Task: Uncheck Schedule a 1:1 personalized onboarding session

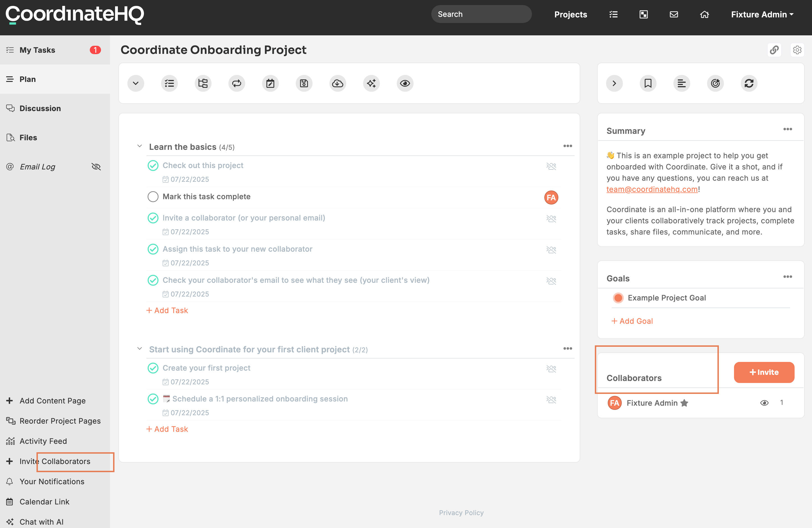Action: click(x=153, y=399)
